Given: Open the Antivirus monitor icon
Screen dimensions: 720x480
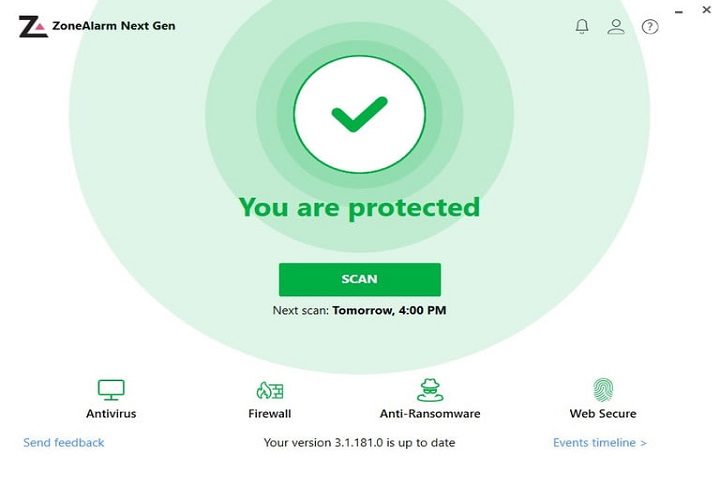Looking at the screenshot, I should point(111,390).
